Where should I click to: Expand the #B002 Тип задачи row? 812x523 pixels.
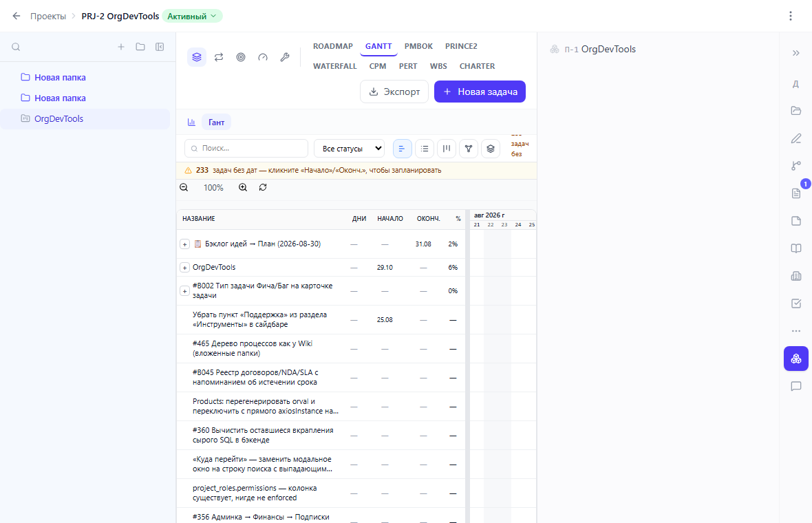coord(184,291)
